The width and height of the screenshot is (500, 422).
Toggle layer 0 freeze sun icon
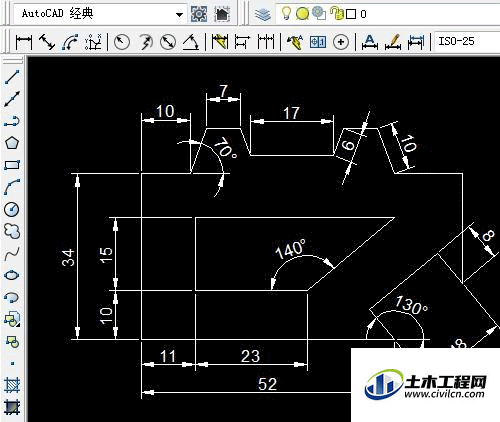[302, 14]
